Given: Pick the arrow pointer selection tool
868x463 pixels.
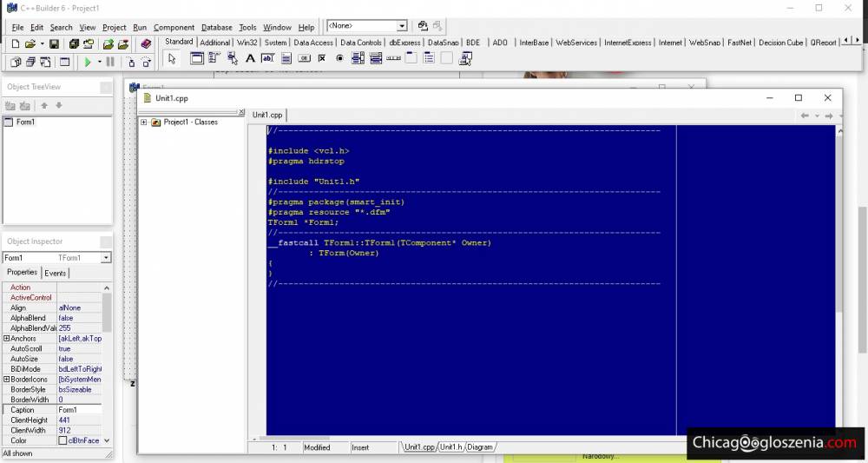Looking at the screenshot, I should 172,59.
